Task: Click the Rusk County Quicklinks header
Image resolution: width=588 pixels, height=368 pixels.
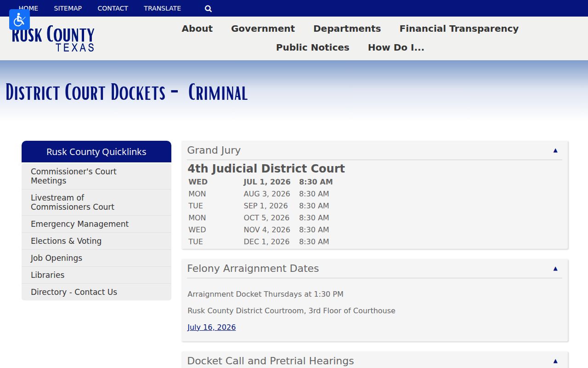Action: pos(96,152)
